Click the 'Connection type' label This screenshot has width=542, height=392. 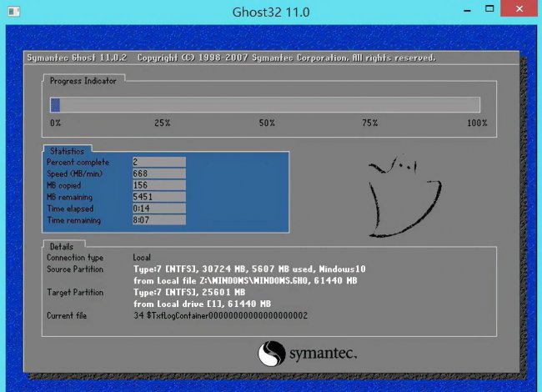point(75,258)
